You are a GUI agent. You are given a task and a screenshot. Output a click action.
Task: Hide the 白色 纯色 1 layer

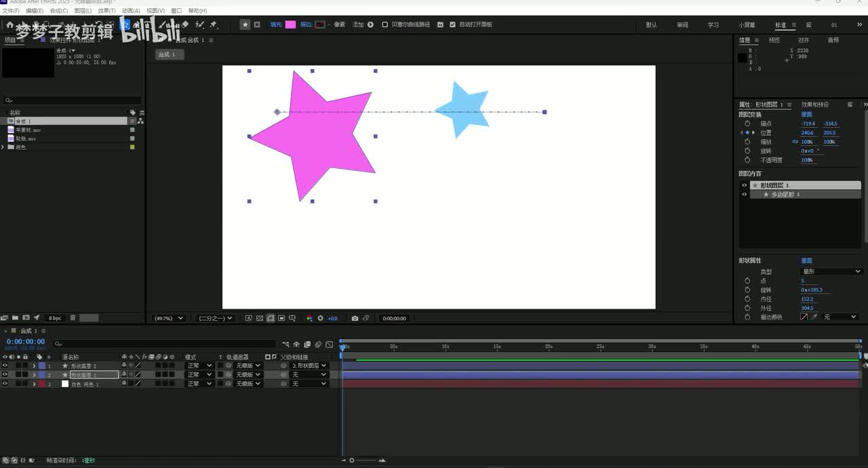(5, 384)
